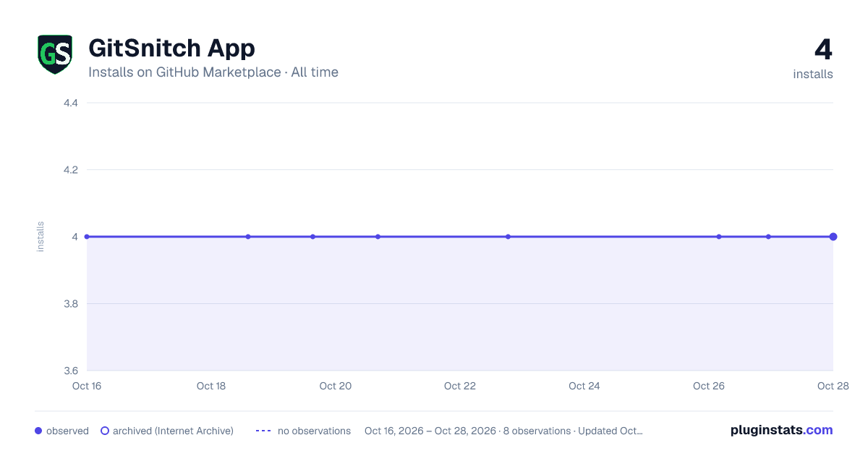Image resolution: width=868 pixels, height=456 pixels.
Task: Click the large 4 installs count
Action: point(823,50)
